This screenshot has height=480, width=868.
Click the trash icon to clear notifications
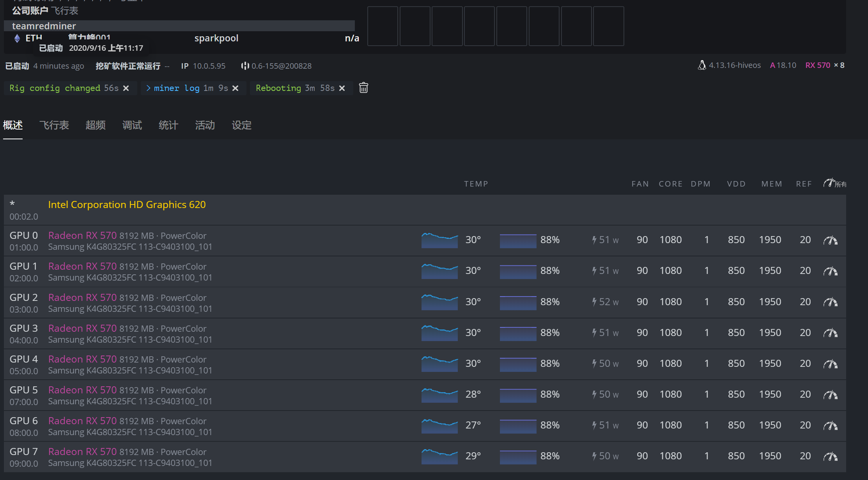tap(363, 88)
